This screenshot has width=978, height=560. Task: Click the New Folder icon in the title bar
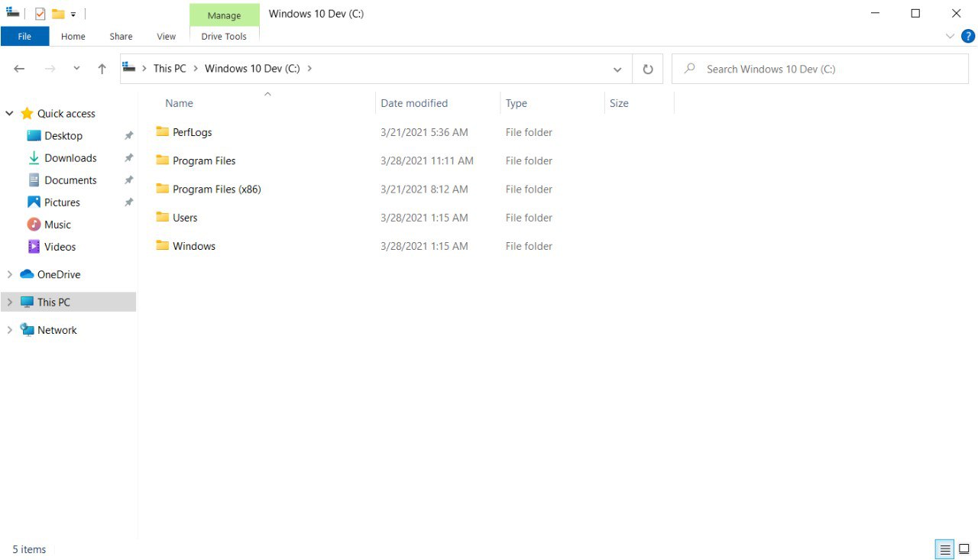tap(58, 14)
